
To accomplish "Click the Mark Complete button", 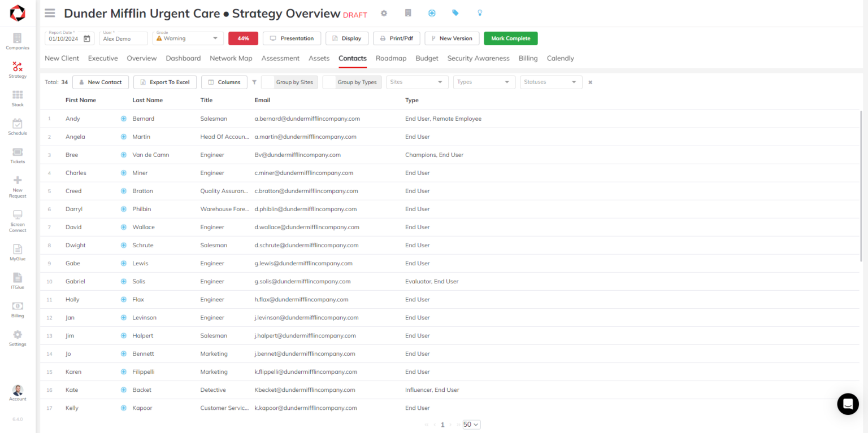I will [510, 38].
